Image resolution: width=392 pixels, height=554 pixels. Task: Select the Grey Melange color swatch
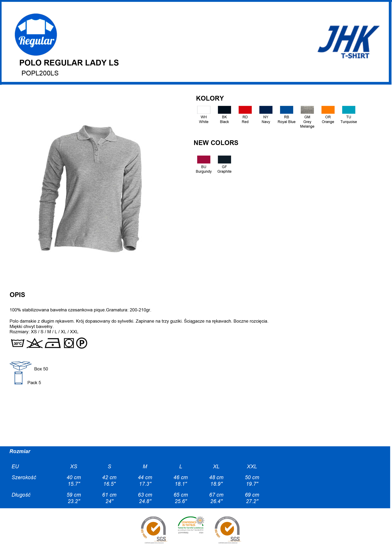tap(307, 110)
